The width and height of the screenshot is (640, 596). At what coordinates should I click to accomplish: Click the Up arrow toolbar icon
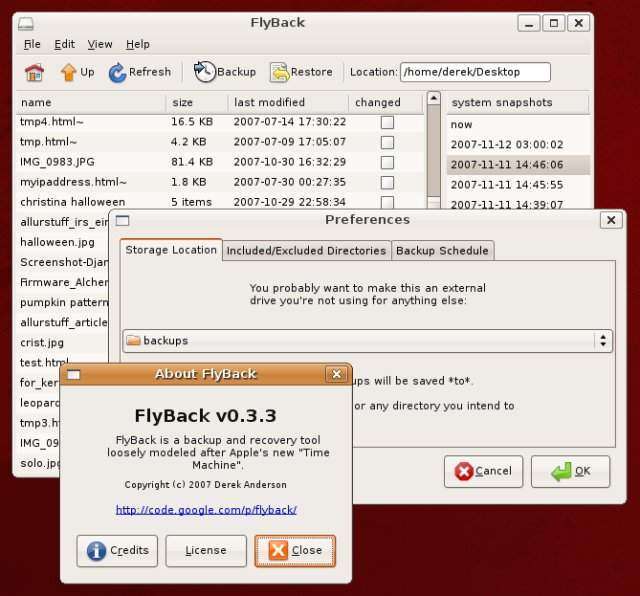[x=69, y=73]
